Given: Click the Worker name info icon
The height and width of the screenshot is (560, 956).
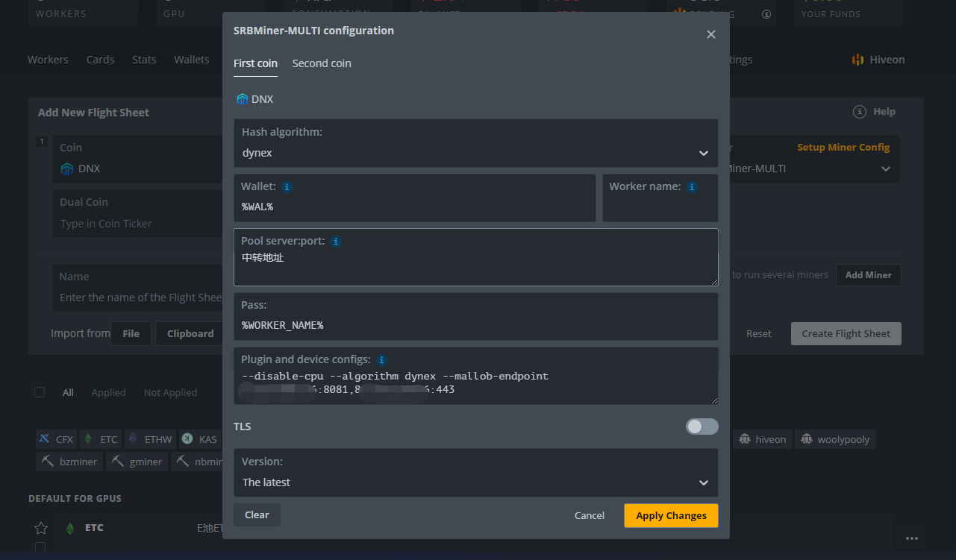Looking at the screenshot, I should pyautogui.click(x=692, y=187).
